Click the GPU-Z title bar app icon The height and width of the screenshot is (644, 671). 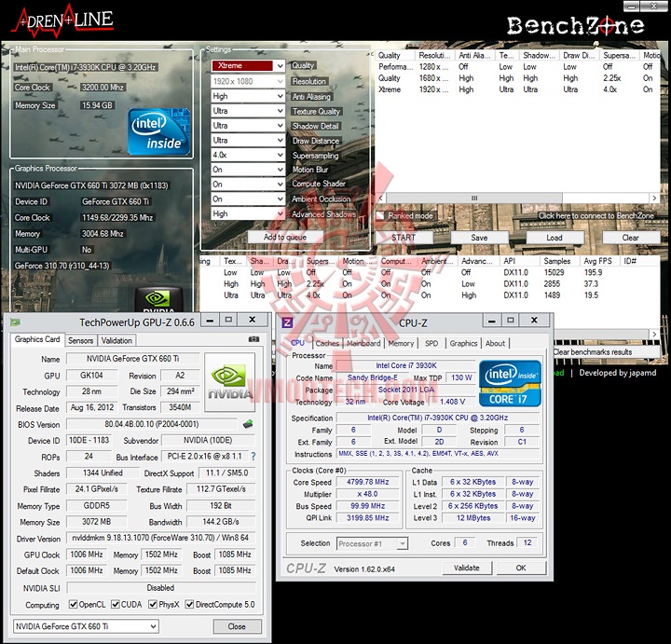coord(16,322)
